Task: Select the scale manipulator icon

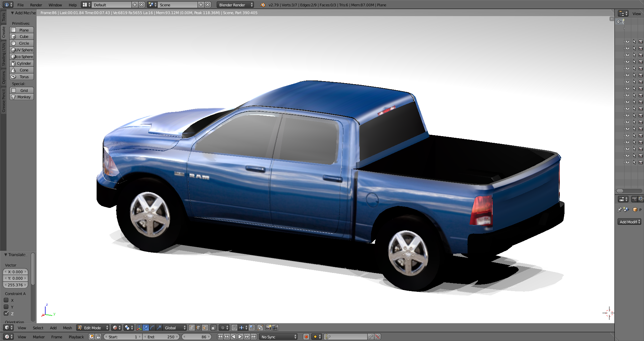Action: tap(159, 328)
